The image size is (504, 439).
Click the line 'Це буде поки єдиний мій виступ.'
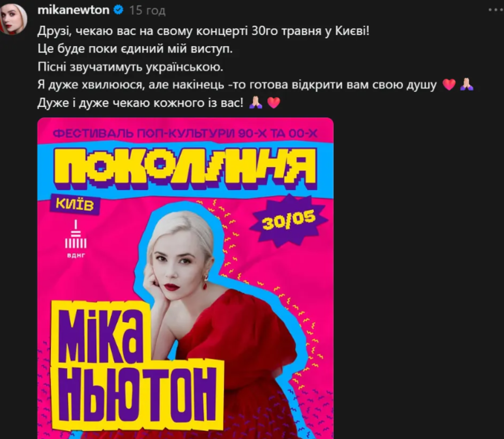[135, 49]
